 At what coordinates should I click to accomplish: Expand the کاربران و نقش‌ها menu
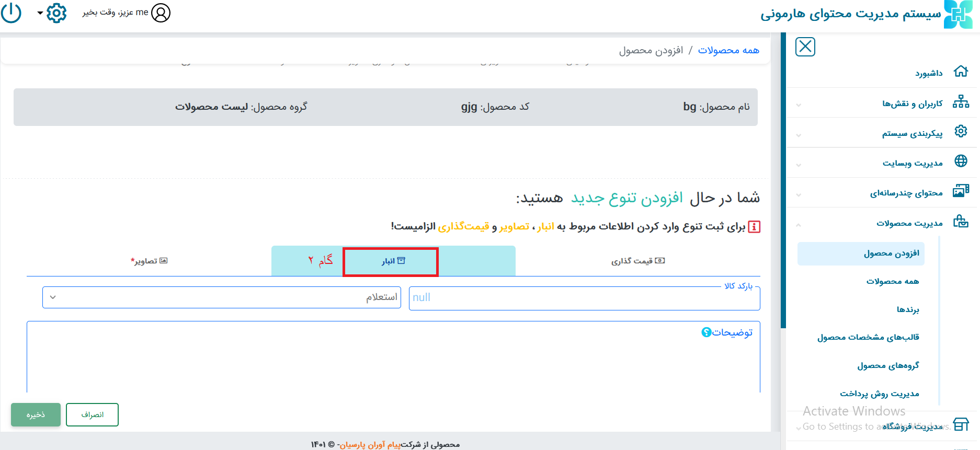912,103
